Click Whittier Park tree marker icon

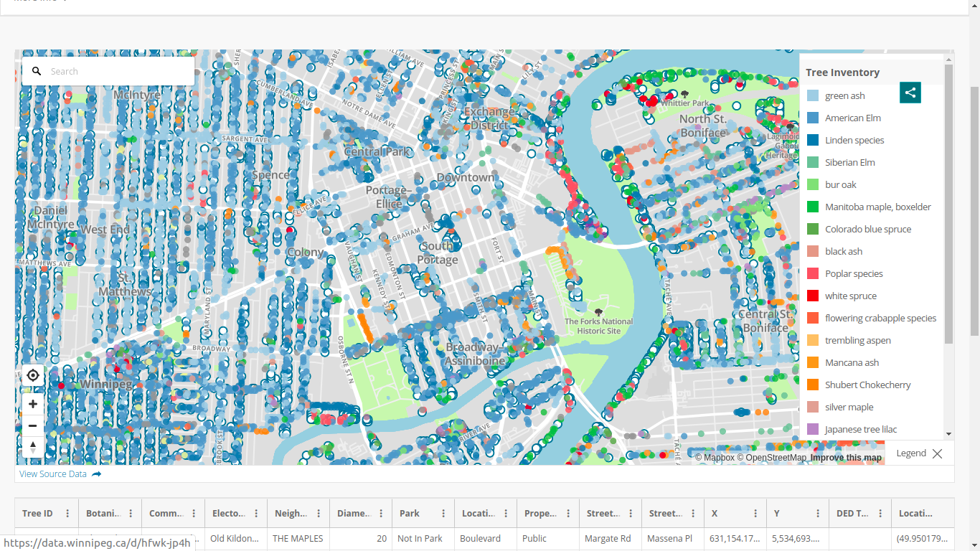684,95
